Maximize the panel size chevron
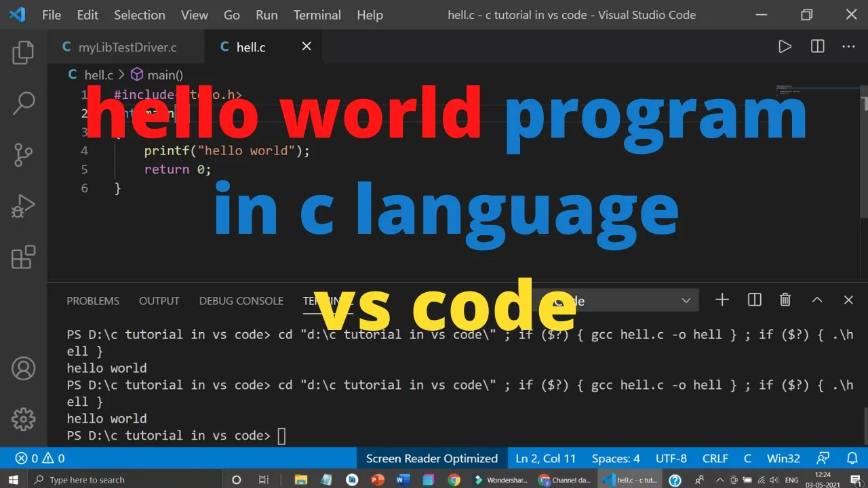Image resolution: width=868 pixels, height=488 pixels. [x=817, y=300]
